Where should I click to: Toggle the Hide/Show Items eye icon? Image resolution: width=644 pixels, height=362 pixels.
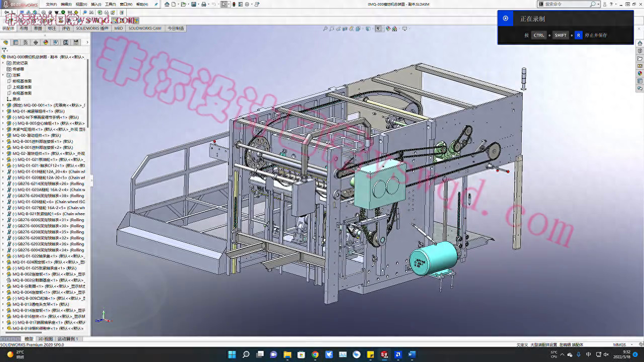pos(378,29)
